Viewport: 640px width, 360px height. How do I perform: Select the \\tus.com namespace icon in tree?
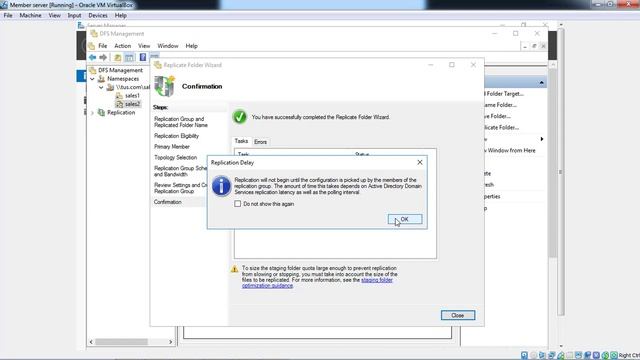point(110,87)
